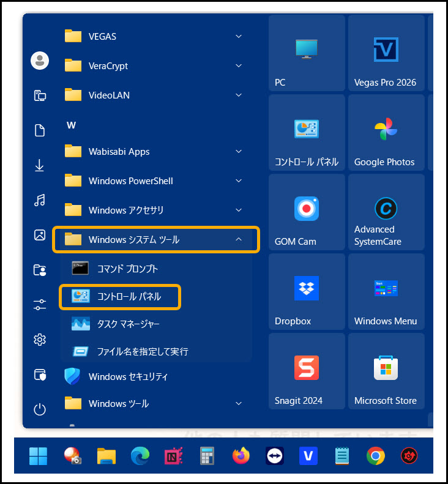Select the VeraCrypt folder label
Screen dimensions: 448x484
coord(108,66)
